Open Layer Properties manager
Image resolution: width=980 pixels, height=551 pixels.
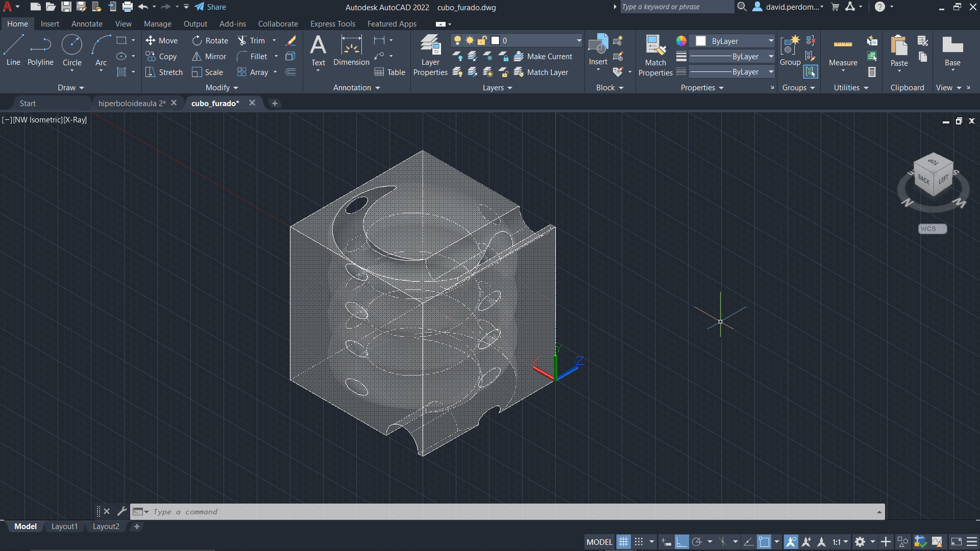(430, 55)
